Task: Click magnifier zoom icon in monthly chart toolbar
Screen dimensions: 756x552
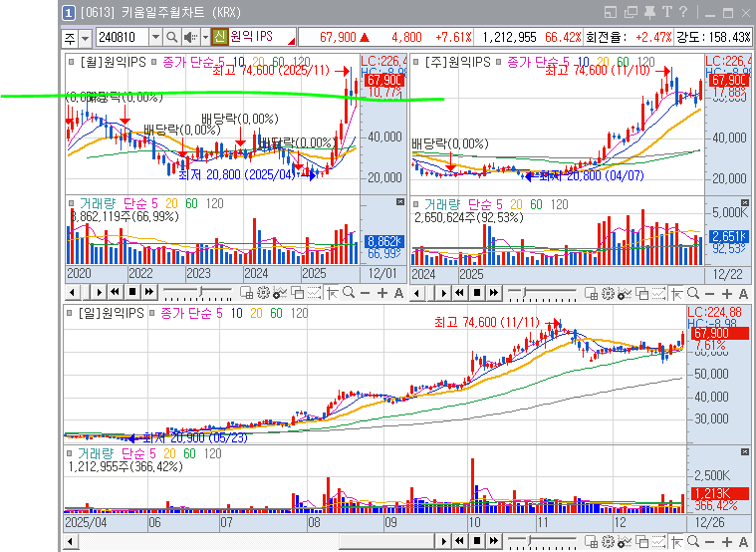Action: (348, 292)
